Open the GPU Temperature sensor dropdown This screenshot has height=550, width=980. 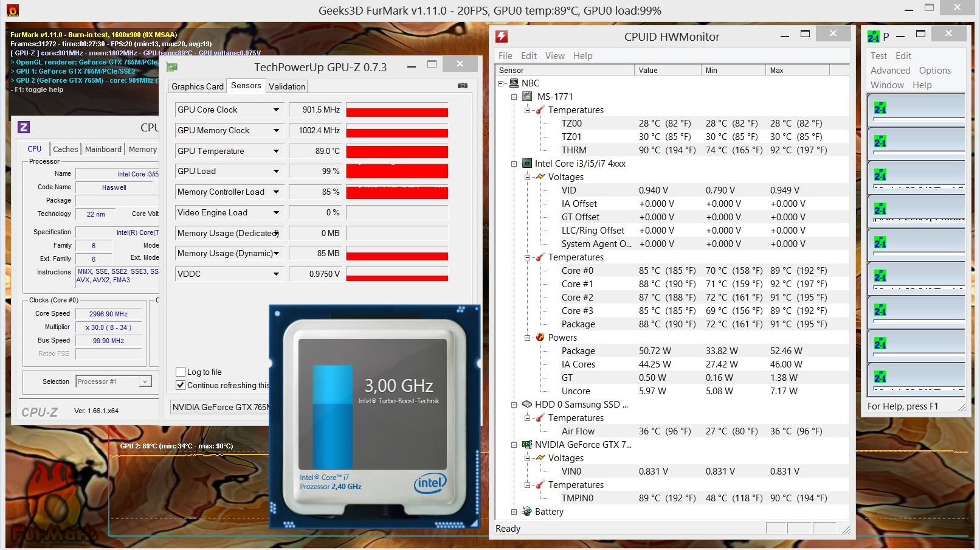pyautogui.click(x=277, y=151)
